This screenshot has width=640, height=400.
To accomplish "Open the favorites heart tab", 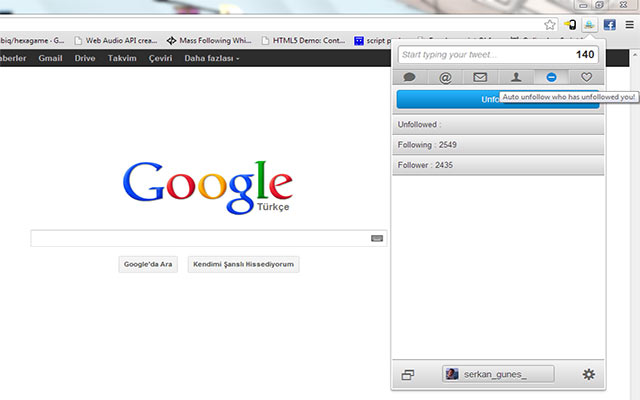I will tap(587, 77).
